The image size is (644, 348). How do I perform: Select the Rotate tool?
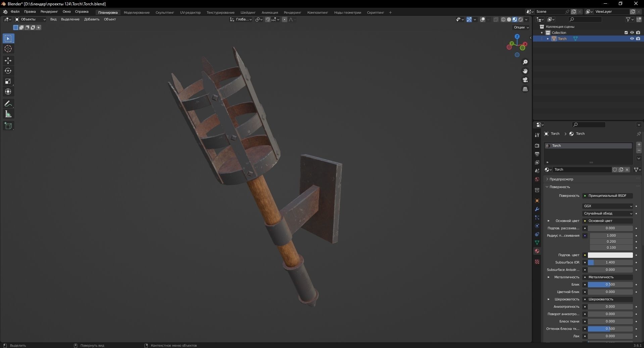[8, 71]
